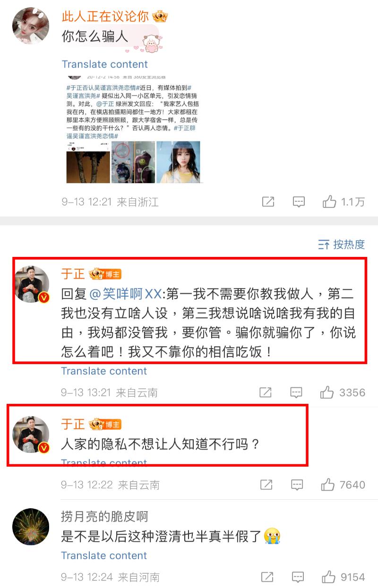378x588 pixels.
Task: Like 于正's comment with 7640 likes
Action: tap(327, 485)
